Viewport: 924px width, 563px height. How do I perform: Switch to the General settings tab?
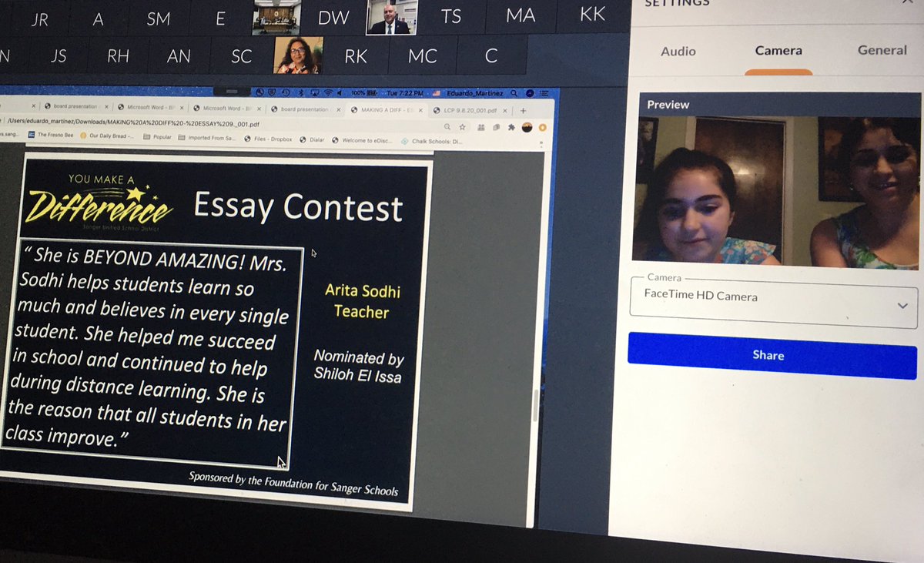882,50
